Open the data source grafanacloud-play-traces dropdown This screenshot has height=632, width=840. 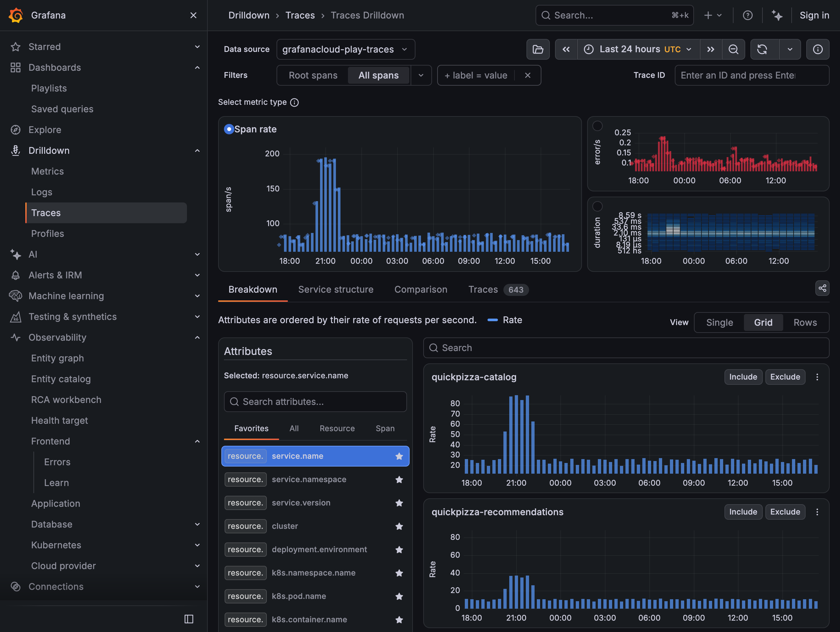[346, 49]
